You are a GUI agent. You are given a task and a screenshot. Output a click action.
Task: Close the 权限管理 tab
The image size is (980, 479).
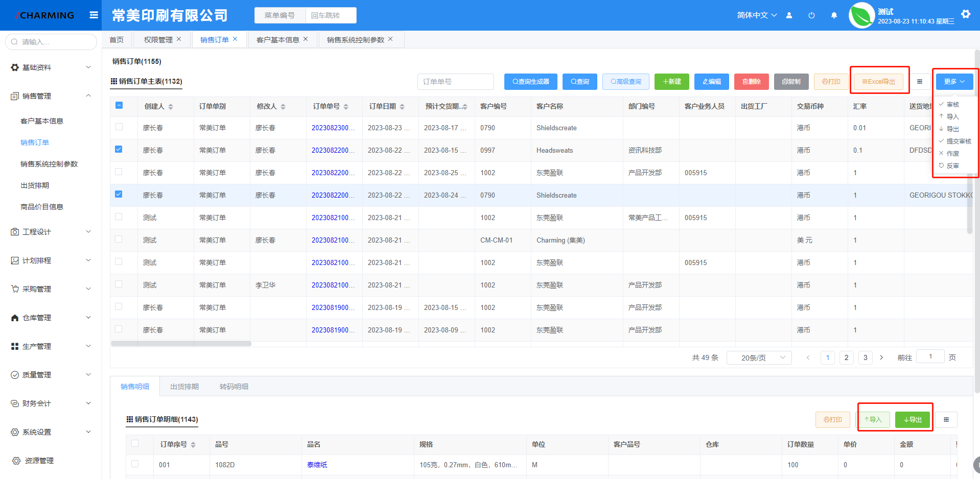coord(179,39)
